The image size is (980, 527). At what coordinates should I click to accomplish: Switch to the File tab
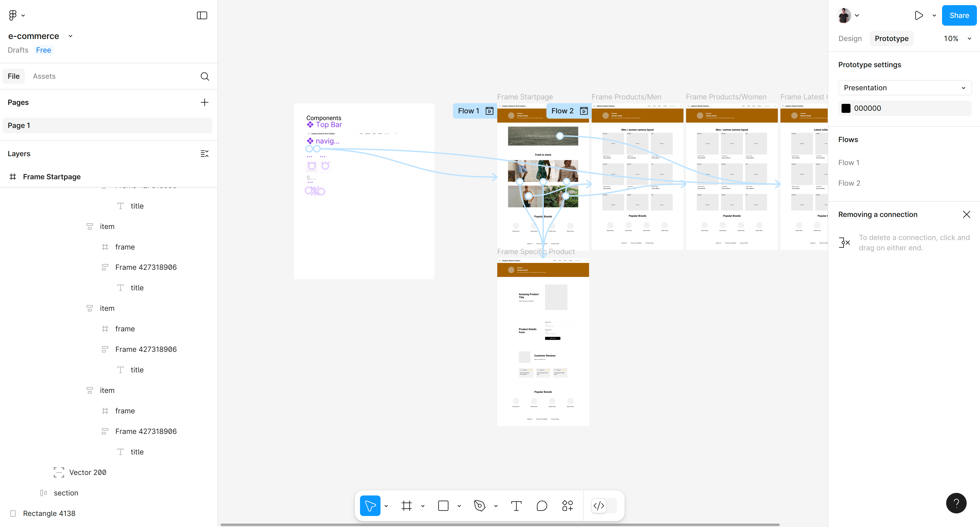point(14,76)
